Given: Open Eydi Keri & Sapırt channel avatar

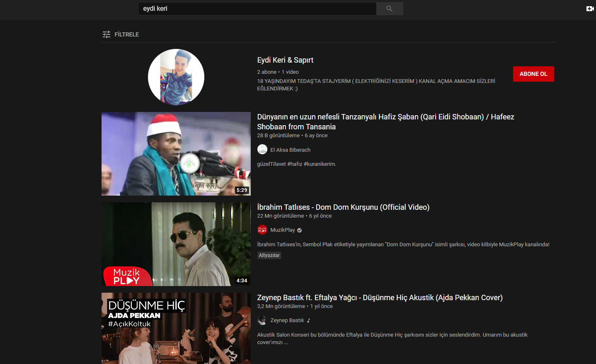Looking at the screenshot, I should pos(176,77).
